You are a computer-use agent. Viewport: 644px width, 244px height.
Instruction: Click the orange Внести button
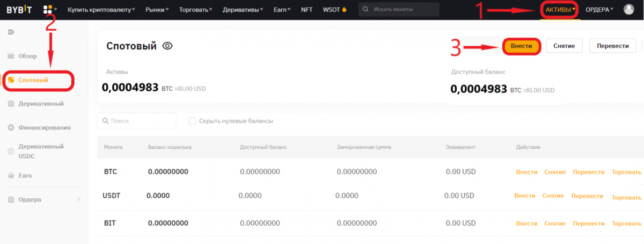point(521,46)
